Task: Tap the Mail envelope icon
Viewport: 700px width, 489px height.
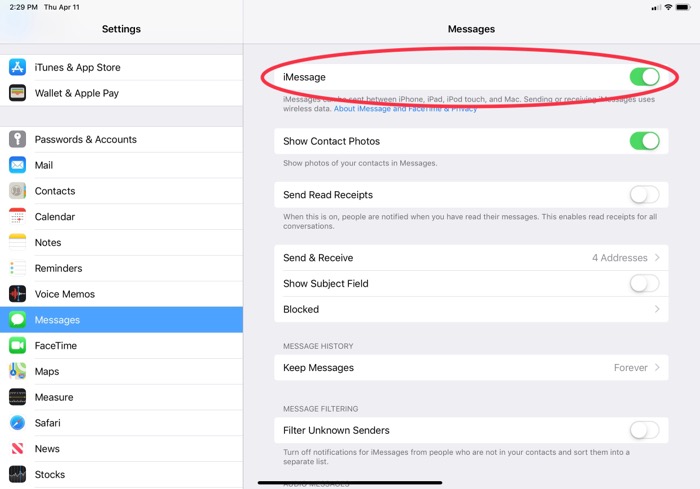Action: (17, 165)
